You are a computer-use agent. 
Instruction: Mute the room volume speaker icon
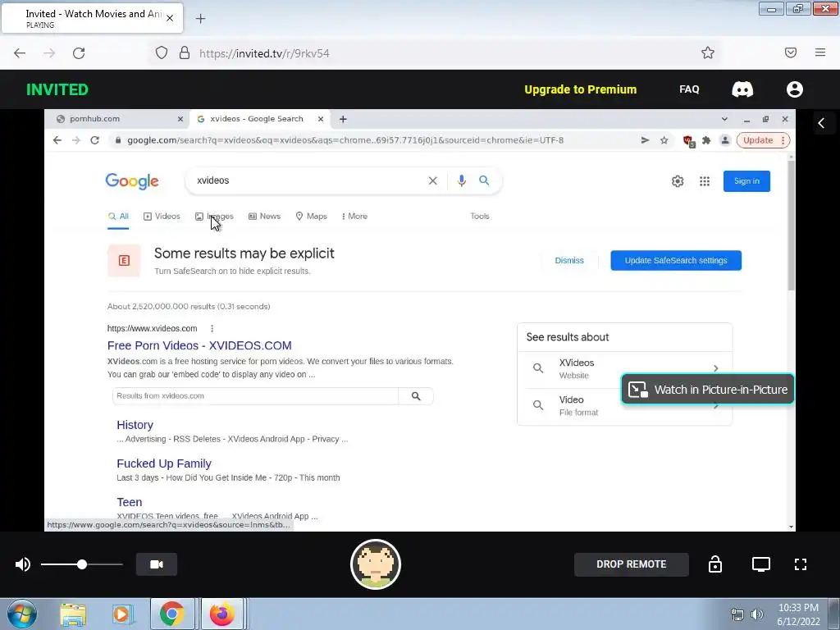click(x=22, y=564)
